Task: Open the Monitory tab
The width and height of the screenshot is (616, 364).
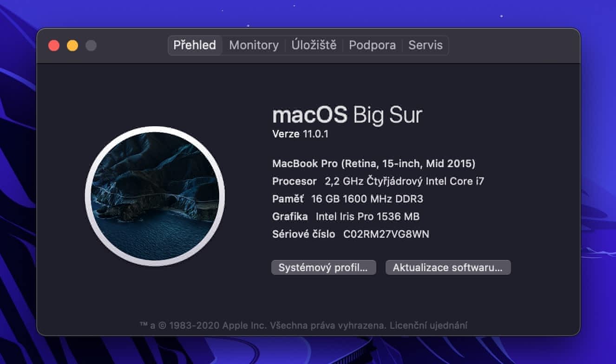Action: pos(254,45)
